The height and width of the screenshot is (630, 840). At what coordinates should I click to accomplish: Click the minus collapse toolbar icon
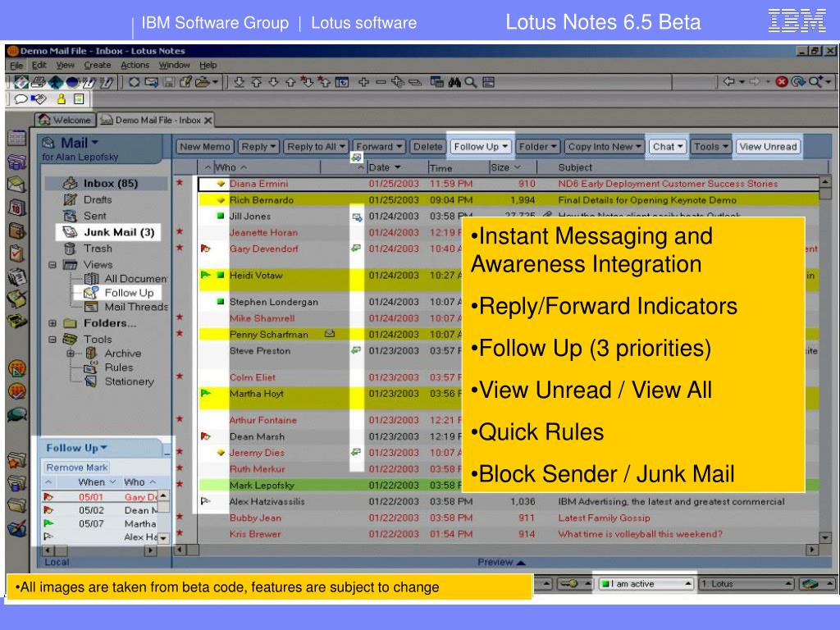click(x=381, y=82)
